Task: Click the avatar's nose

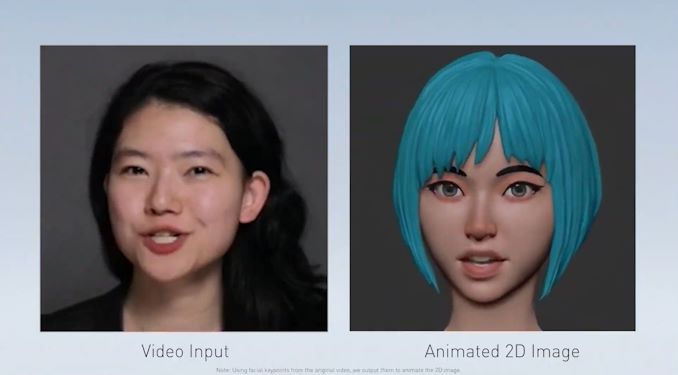Action: (480, 225)
